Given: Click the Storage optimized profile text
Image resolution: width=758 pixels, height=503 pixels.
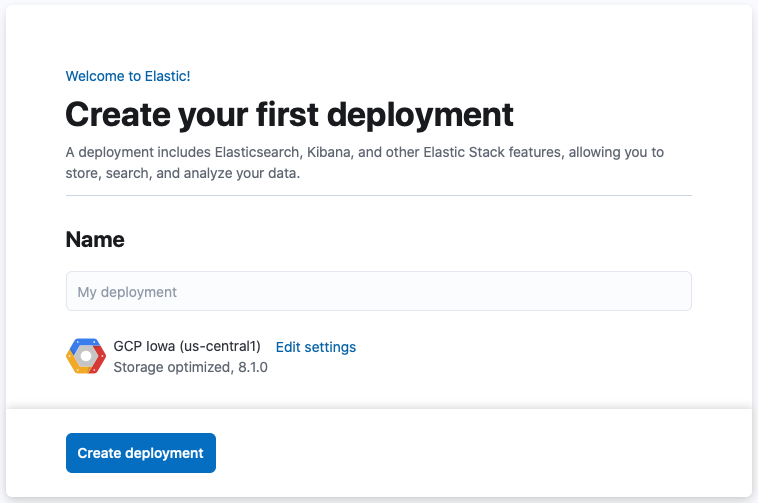Looking at the screenshot, I should click(x=160, y=367).
